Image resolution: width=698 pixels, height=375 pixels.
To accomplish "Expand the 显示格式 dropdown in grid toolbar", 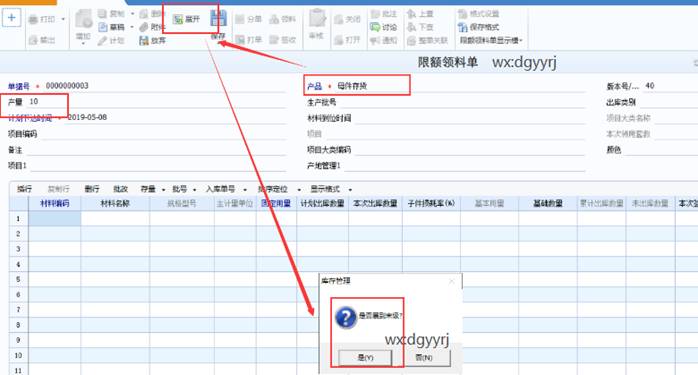I will click(331, 189).
